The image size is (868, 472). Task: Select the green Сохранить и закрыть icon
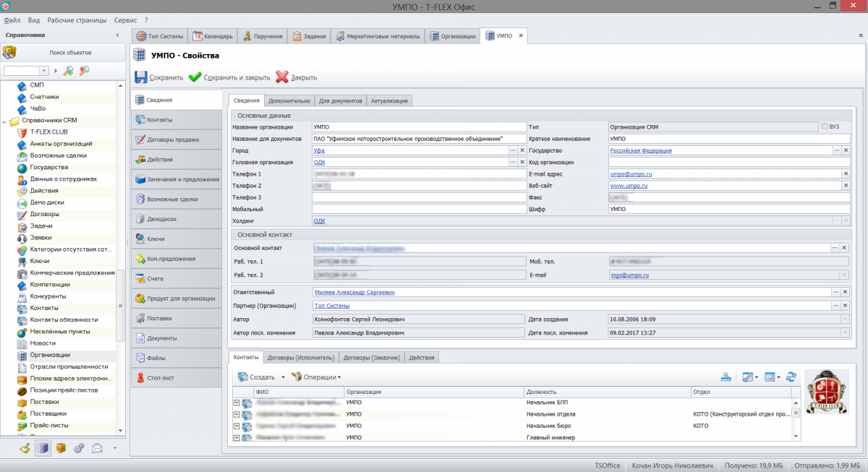pos(195,78)
